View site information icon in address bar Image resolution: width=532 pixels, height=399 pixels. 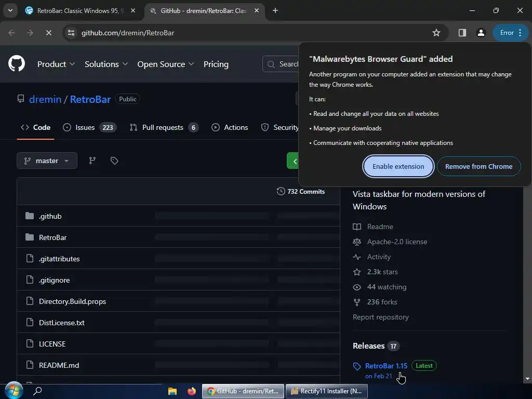(71, 33)
